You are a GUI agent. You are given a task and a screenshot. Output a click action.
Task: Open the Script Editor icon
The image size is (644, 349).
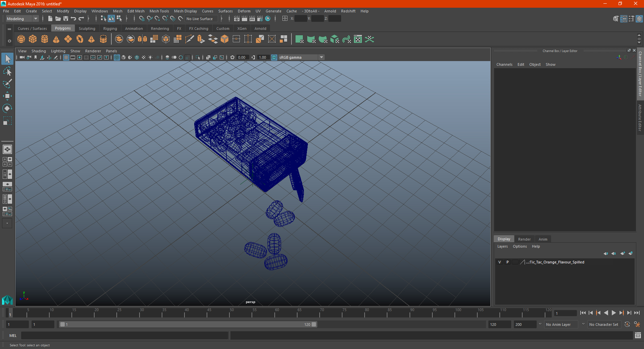tap(638, 335)
